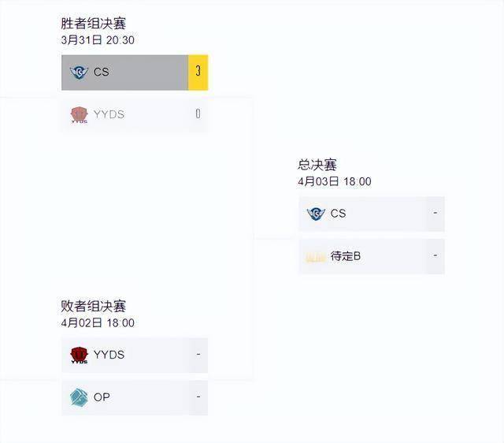Open the 败者组决赛 heading
The image size is (504, 443).
93,306
